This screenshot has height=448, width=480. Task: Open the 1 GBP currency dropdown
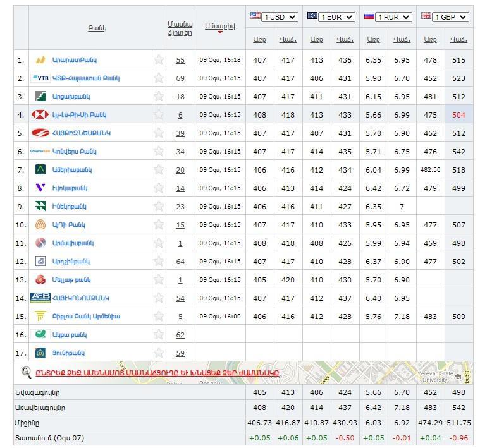[450, 17]
